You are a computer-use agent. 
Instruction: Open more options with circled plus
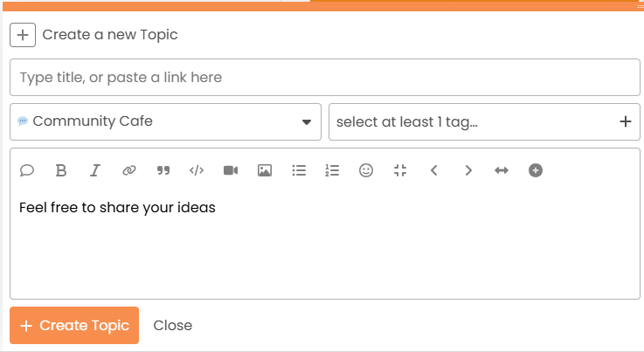coord(536,170)
